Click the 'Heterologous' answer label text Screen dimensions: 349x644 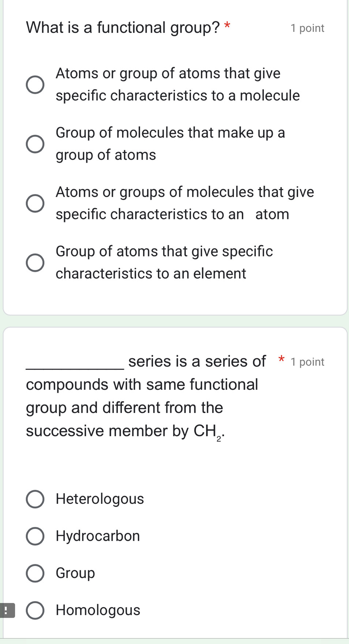click(x=100, y=499)
